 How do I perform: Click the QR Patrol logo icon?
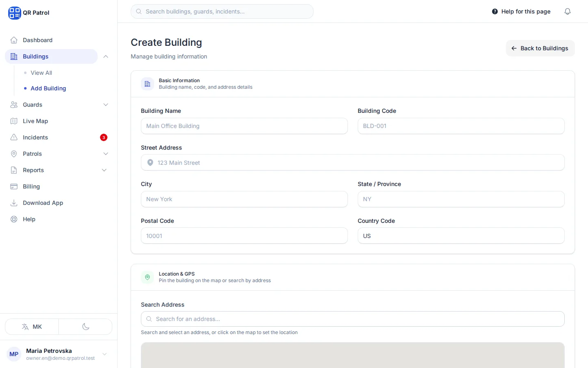14,13
